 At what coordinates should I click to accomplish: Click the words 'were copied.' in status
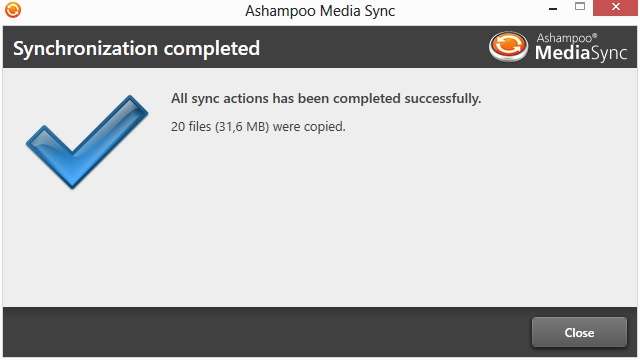(309, 127)
